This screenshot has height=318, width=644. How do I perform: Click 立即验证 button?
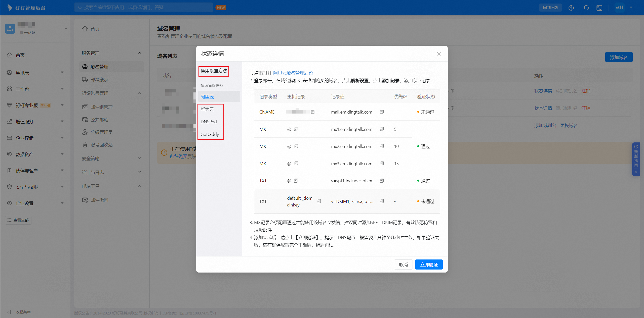point(429,264)
